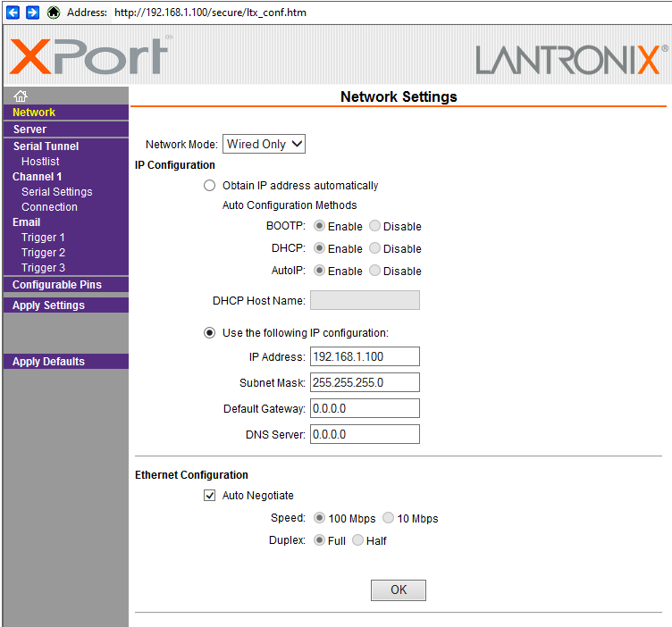
Task: Select 10 Mbps speed
Action: 389,518
